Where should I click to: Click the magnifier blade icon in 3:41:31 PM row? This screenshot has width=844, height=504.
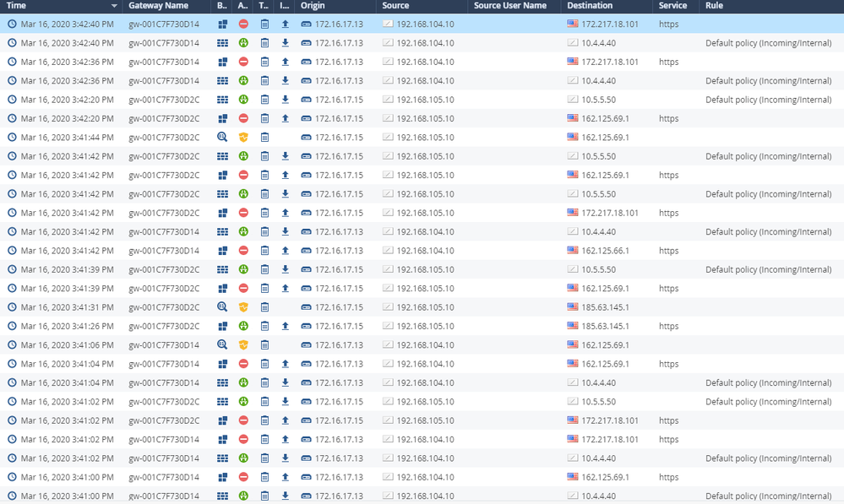[x=222, y=307]
